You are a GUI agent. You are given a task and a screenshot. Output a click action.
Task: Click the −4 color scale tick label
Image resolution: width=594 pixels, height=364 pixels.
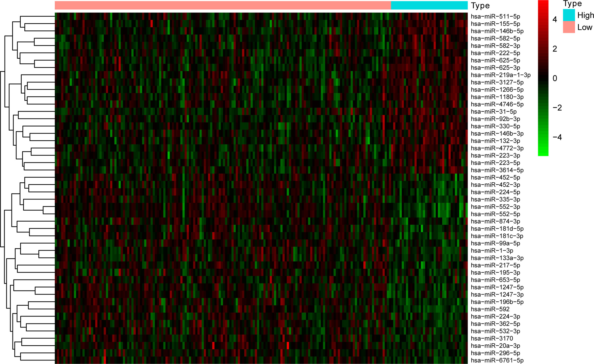coord(557,137)
